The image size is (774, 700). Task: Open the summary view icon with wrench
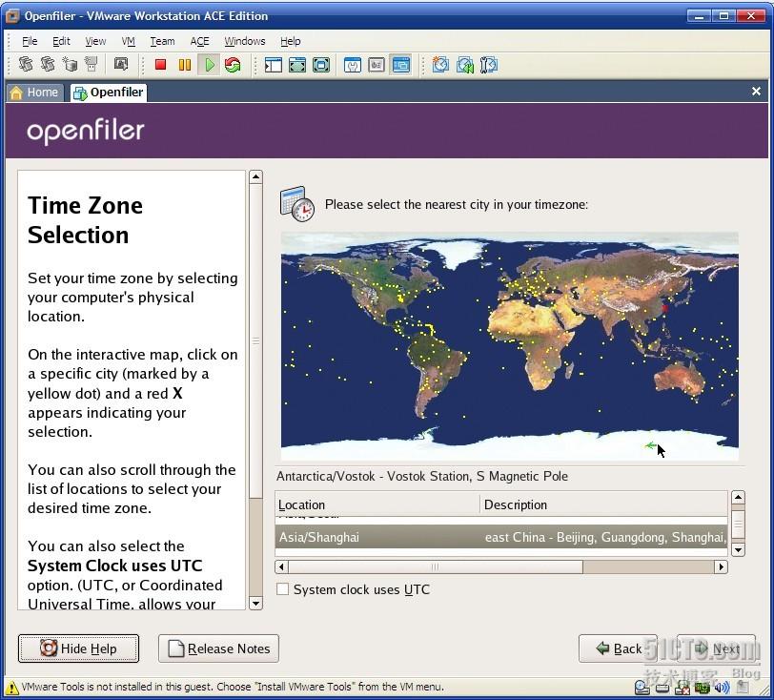coord(352,65)
